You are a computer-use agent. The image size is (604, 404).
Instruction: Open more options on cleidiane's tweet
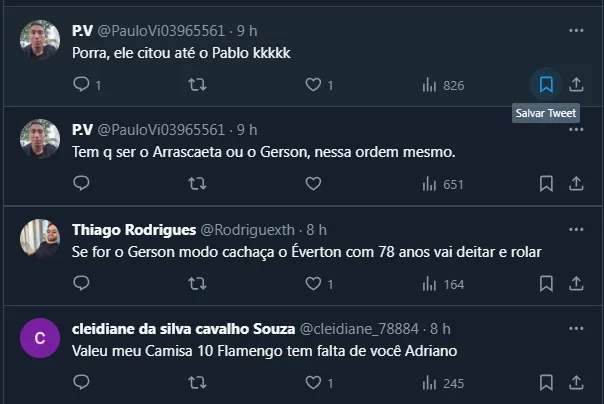(x=576, y=329)
